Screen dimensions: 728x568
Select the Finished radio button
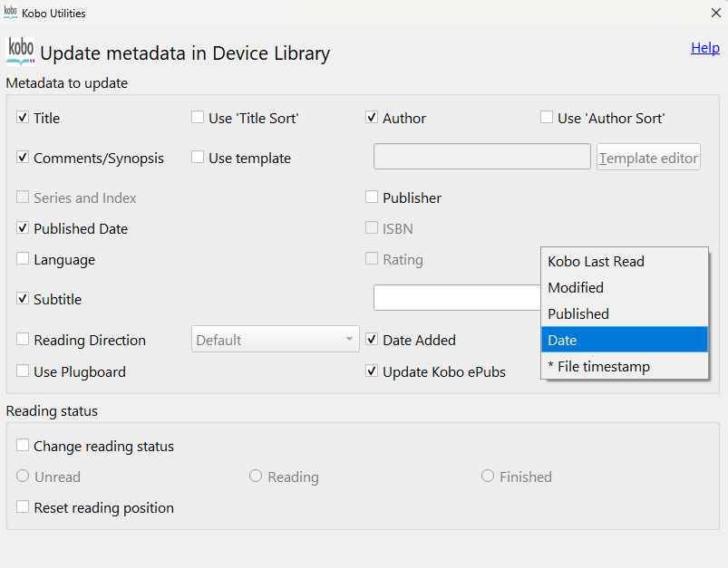pyautogui.click(x=488, y=477)
